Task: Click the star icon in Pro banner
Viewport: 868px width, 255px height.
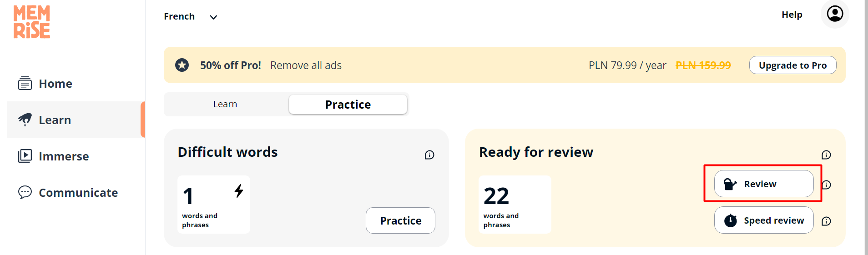Action: (x=182, y=65)
